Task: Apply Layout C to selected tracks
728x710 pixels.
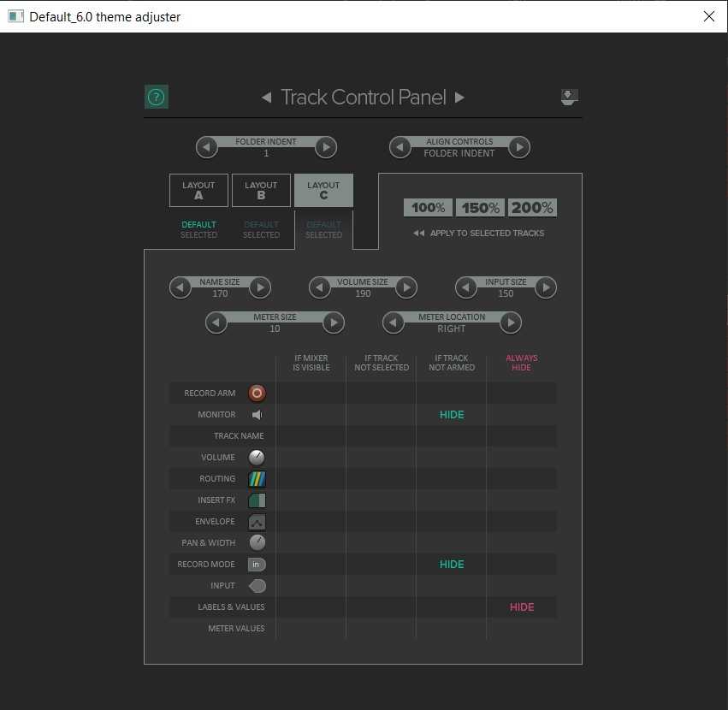Action: (323, 235)
